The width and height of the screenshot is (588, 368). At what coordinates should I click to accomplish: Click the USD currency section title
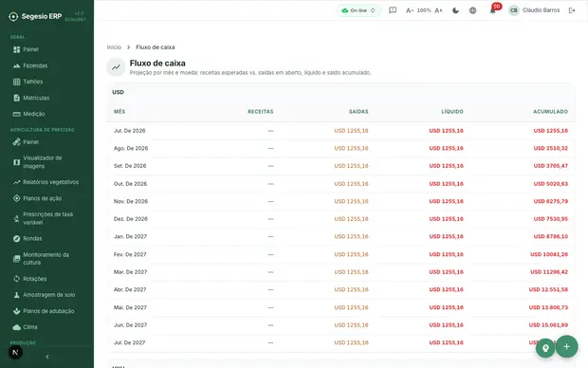[x=118, y=92]
